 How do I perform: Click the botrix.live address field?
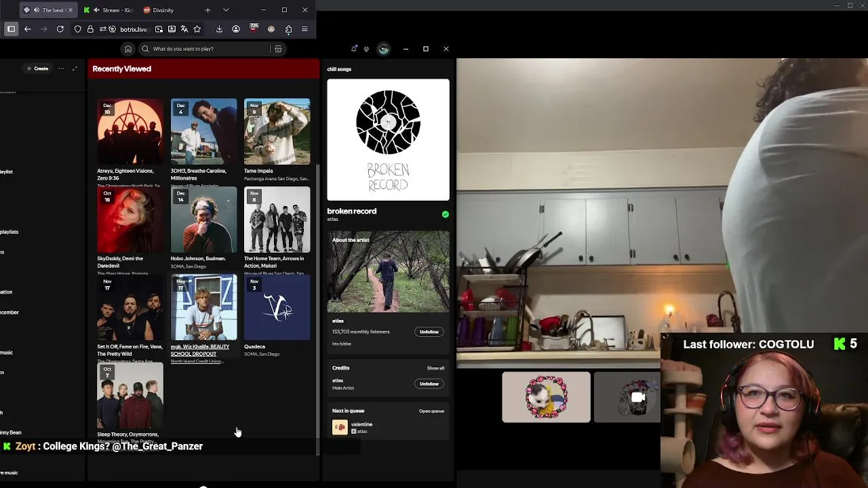tap(133, 29)
